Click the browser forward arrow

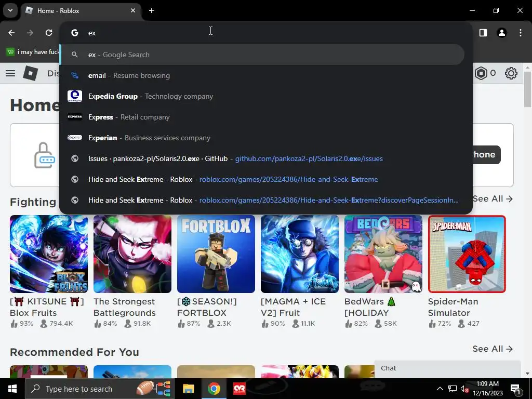(30, 33)
